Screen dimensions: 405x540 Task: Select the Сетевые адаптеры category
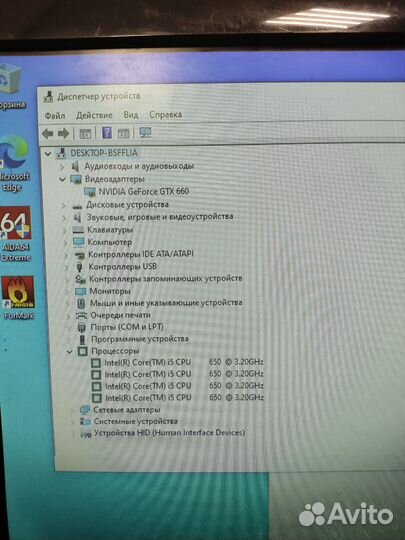pyautogui.click(x=127, y=410)
